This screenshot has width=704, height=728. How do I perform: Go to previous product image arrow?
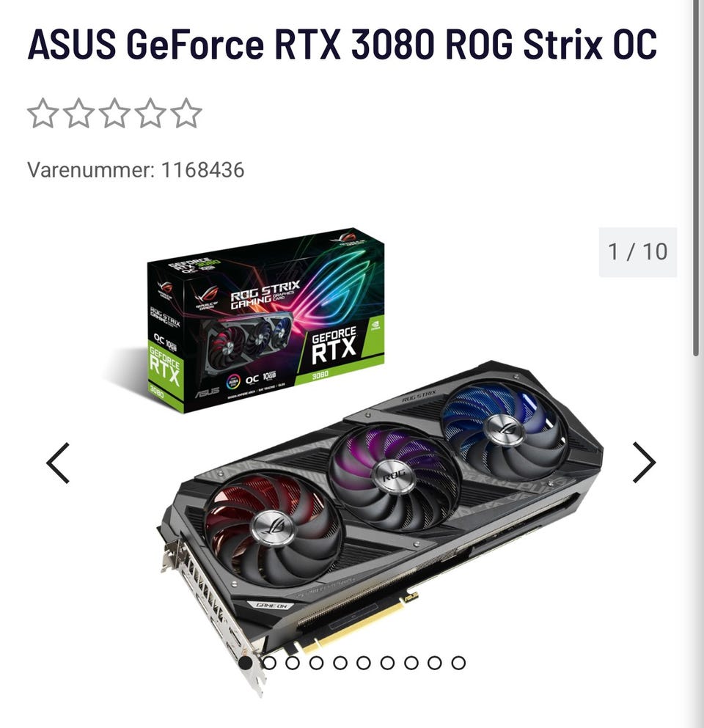click(x=58, y=463)
